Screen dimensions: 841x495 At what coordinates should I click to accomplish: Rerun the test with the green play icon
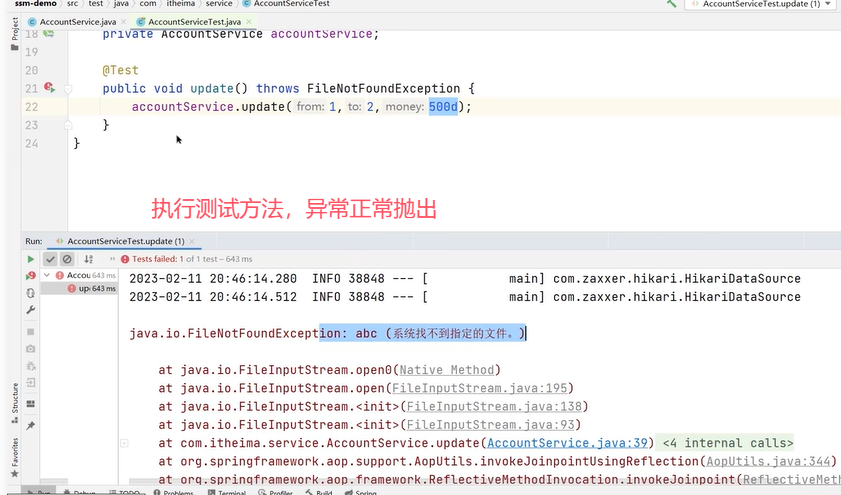click(31, 259)
